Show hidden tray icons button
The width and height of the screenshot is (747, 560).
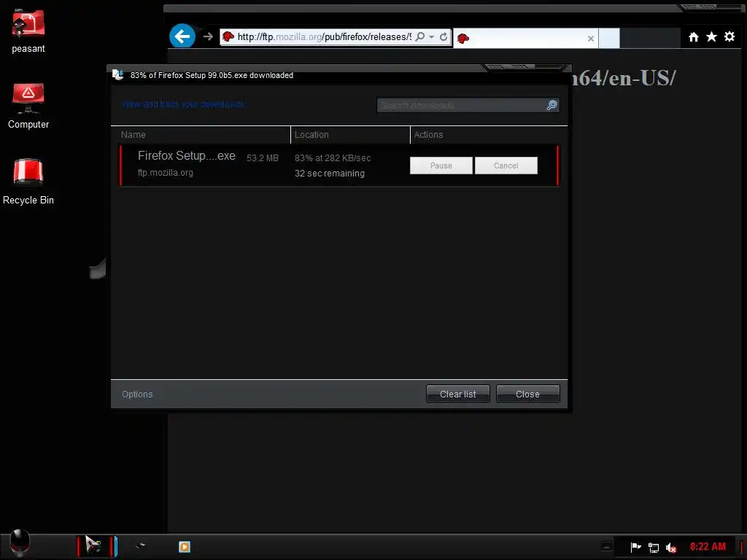606,546
